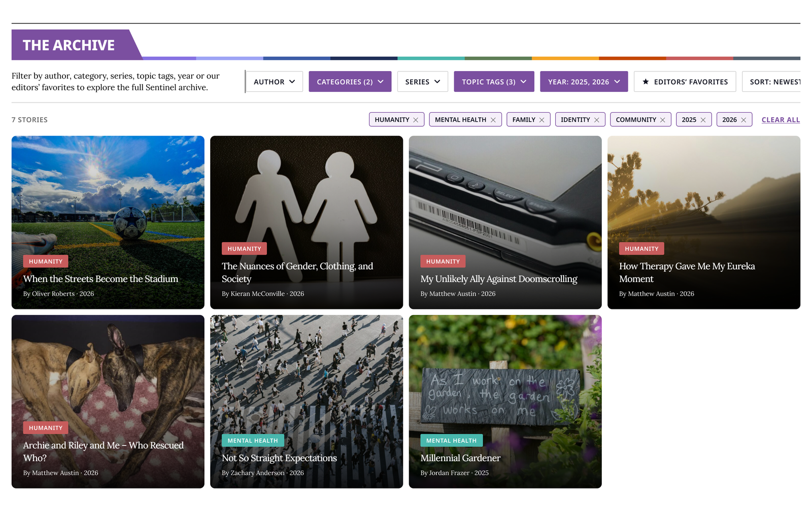The height and width of the screenshot is (523, 812).
Task: Remove the 2026 year filter x icon
Action: pyautogui.click(x=743, y=120)
